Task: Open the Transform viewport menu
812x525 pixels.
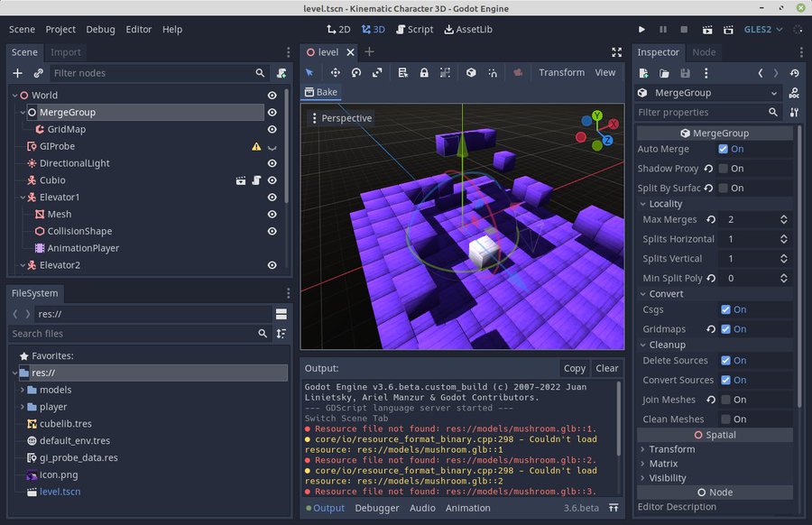Action: click(x=561, y=72)
